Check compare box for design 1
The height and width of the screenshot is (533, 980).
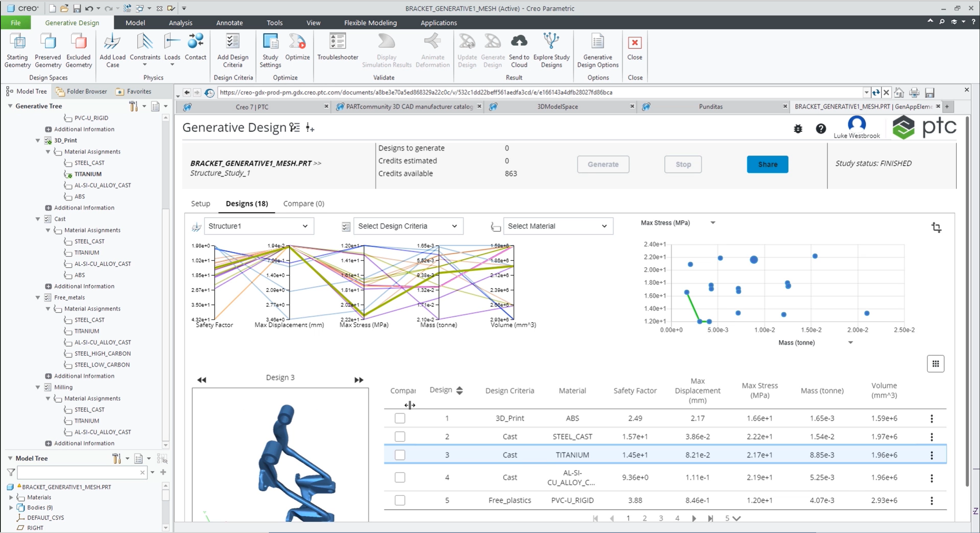click(x=399, y=418)
